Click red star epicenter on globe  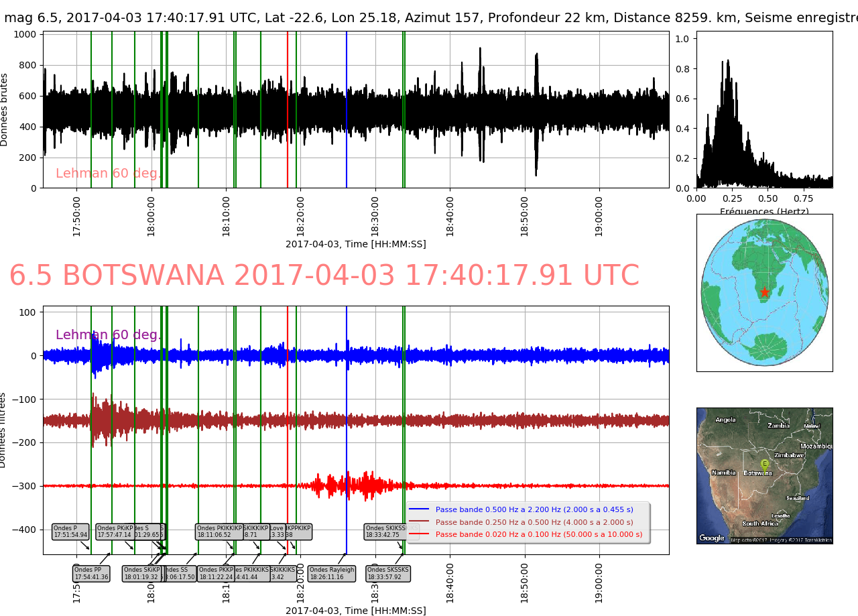pos(764,292)
